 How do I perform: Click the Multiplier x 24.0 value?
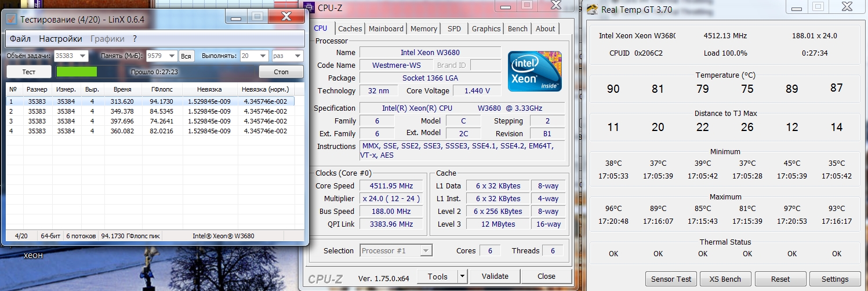[391, 198]
